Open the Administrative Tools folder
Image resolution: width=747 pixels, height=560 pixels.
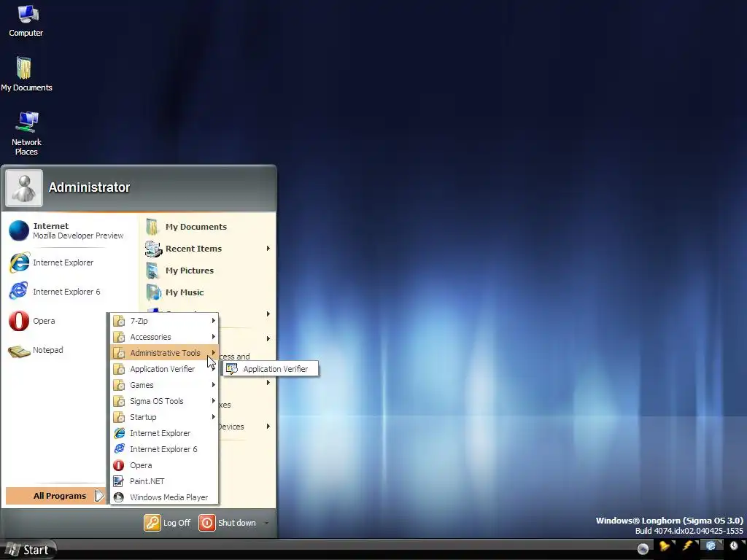[x=164, y=353]
